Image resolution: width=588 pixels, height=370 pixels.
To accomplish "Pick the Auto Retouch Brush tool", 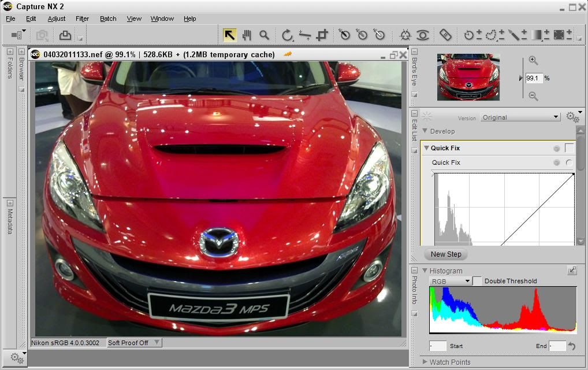I will pos(445,35).
